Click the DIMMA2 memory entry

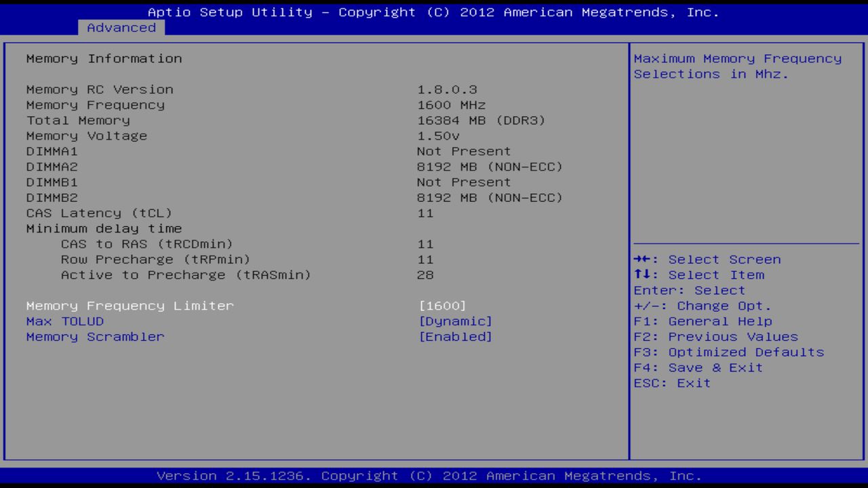point(51,166)
